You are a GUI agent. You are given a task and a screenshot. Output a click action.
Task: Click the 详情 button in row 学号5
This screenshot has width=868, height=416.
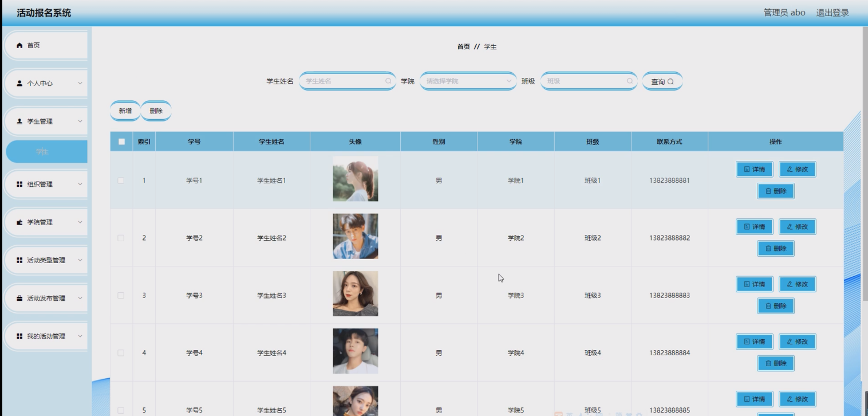click(755, 399)
